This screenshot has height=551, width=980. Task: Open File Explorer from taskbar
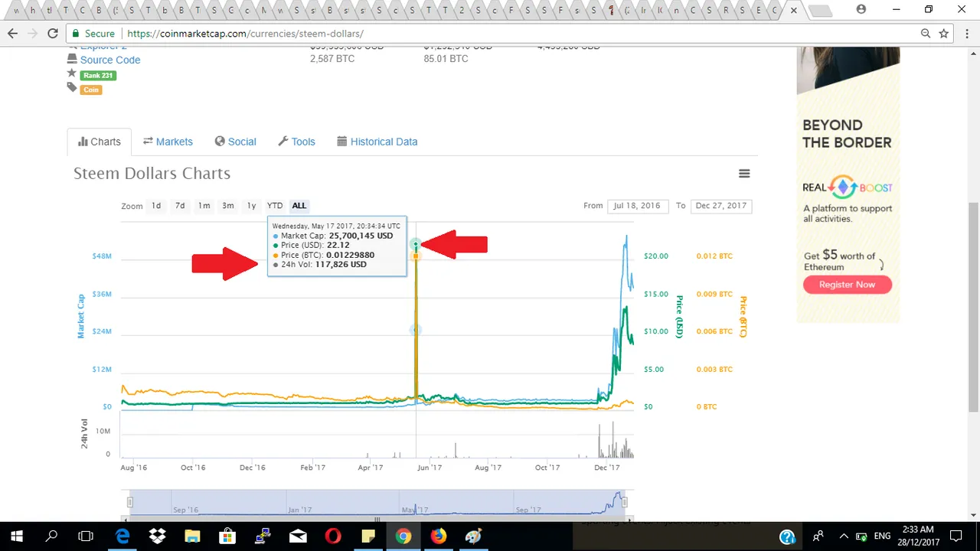coord(192,536)
